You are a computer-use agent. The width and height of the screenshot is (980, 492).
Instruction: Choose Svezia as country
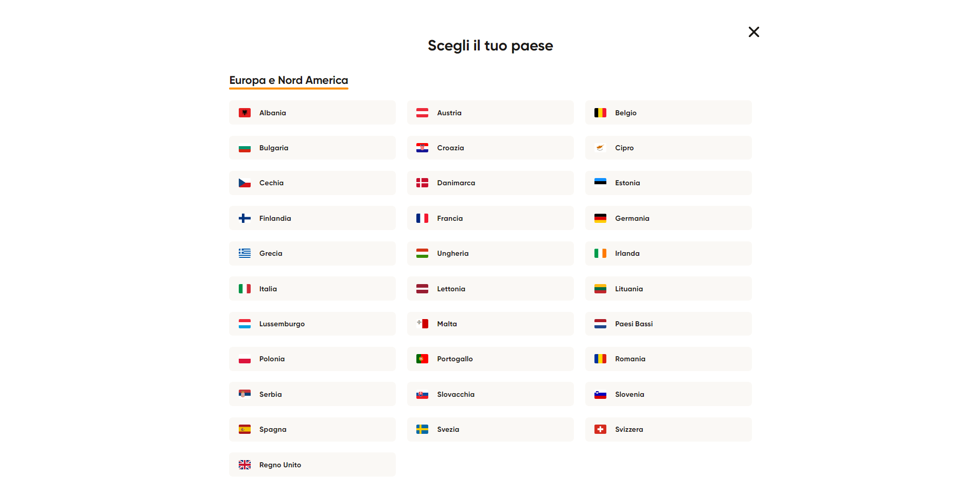(490, 429)
